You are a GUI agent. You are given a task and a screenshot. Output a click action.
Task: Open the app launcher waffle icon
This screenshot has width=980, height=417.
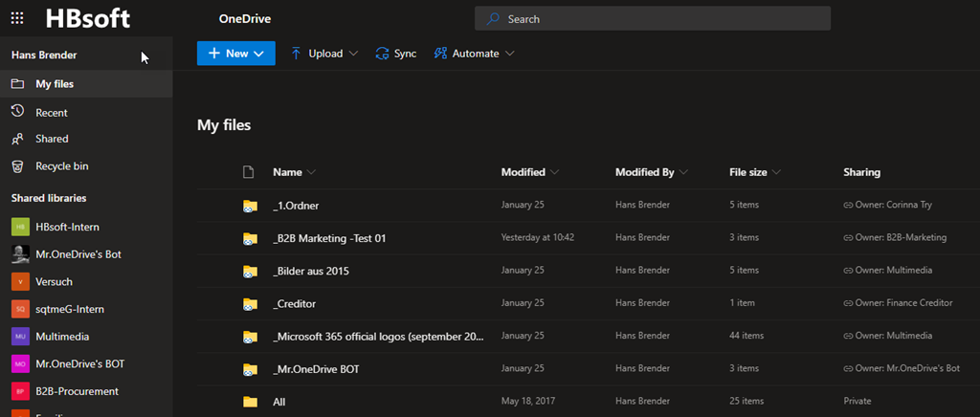[17, 18]
